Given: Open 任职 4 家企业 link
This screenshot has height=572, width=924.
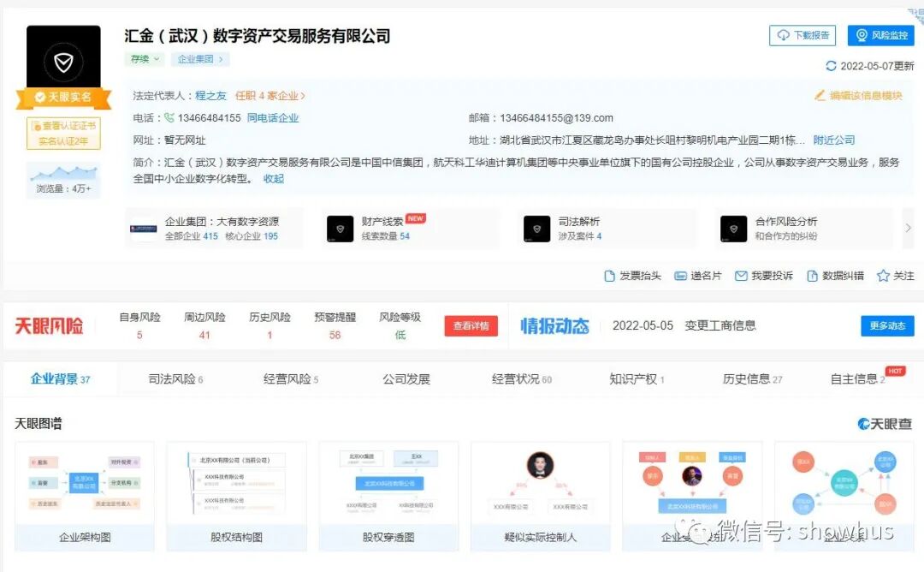Looking at the screenshot, I should 269,96.
